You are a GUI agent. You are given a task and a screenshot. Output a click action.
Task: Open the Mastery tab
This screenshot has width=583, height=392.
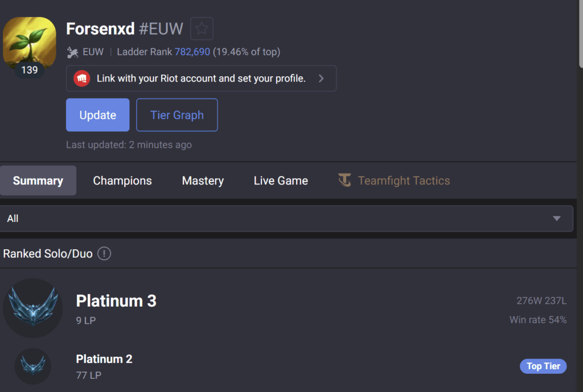click(203, 180)
